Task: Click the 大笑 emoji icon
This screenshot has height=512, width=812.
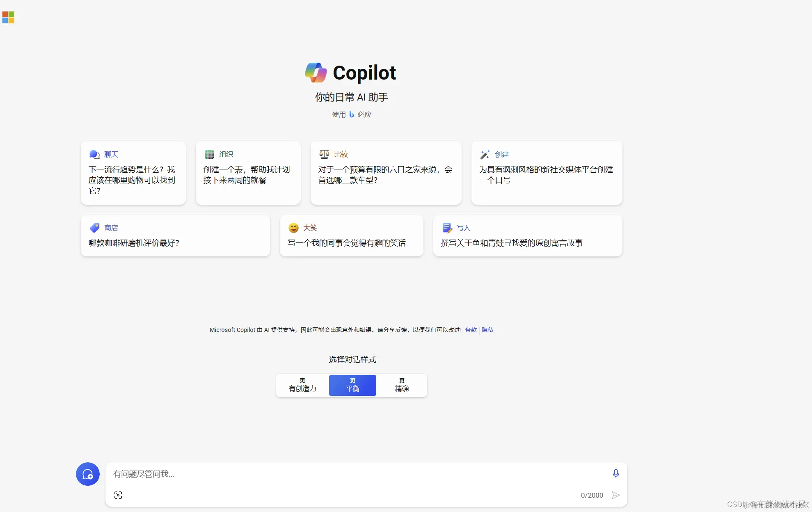Action: tap(293, 228)
